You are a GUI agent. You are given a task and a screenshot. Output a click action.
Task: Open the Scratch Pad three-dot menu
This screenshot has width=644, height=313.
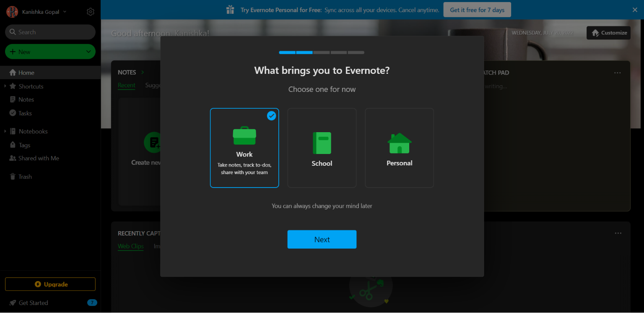click(618, 73)
